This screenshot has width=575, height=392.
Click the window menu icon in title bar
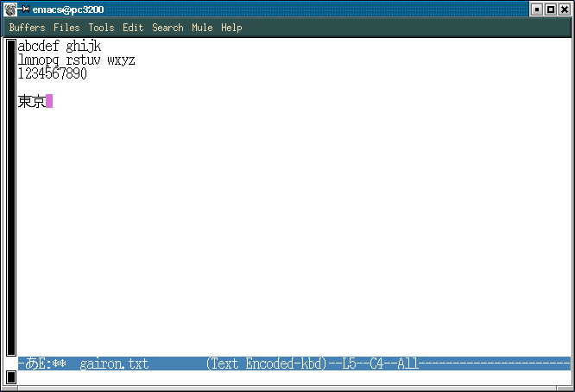pos(10,9)
